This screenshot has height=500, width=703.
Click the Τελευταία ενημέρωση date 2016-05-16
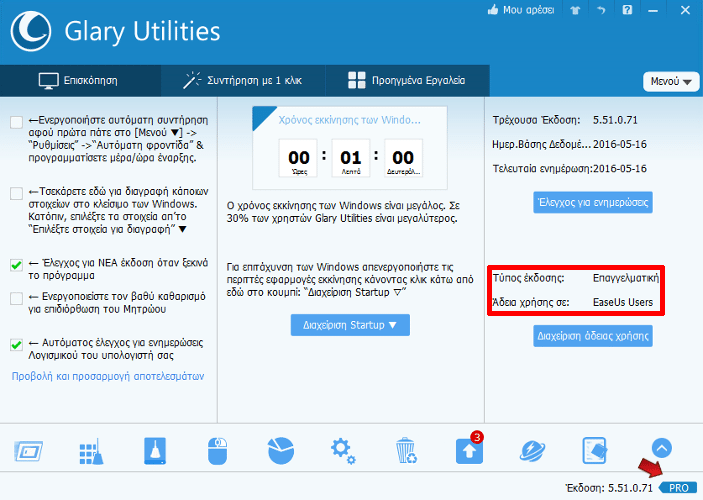(620, 169)
